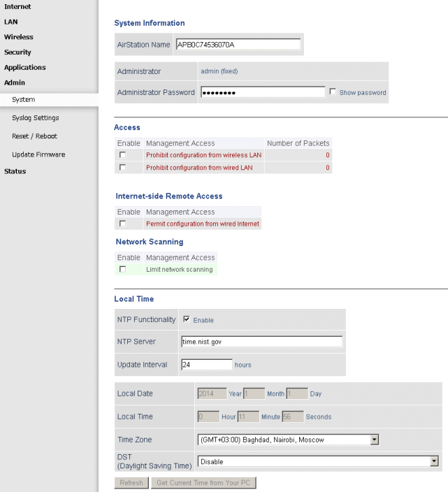Open Reset / Reboot page

pos(34,136)
